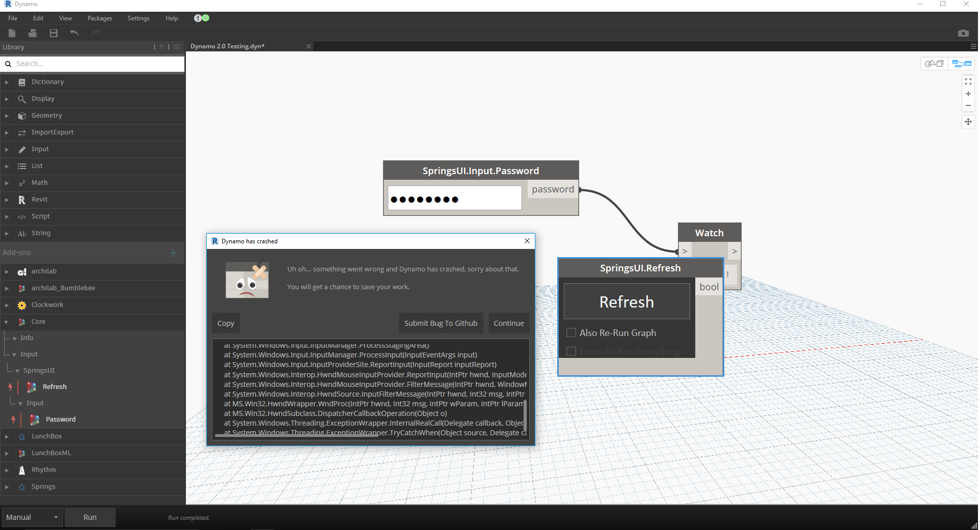The image size is (980, 530).
Task: Zoom to fit using the fit-view icon
Action: point(968,81)
